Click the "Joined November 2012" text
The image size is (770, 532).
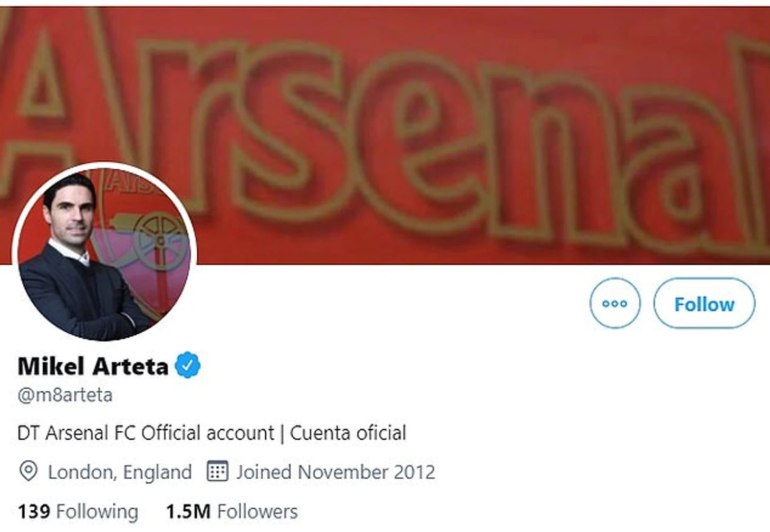pos(335,472)
